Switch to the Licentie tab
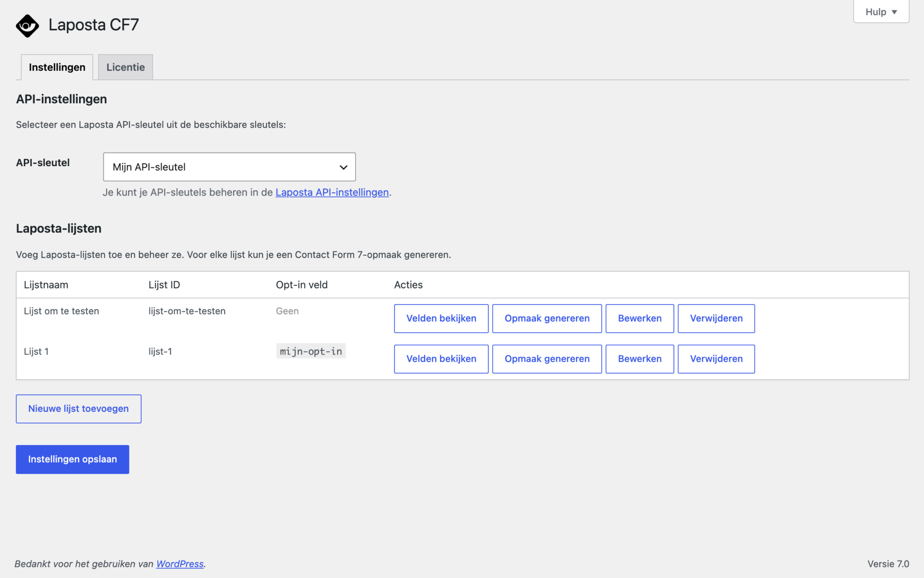 (x=125, y=67)
